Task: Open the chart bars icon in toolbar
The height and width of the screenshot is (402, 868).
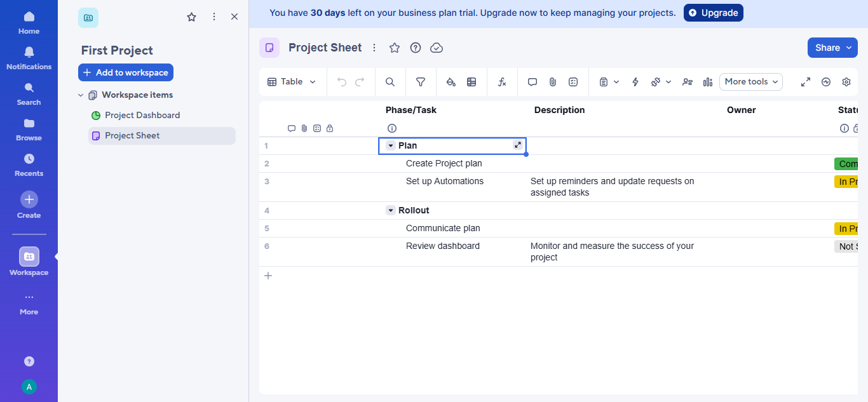Action: click(x=708, y=82)
